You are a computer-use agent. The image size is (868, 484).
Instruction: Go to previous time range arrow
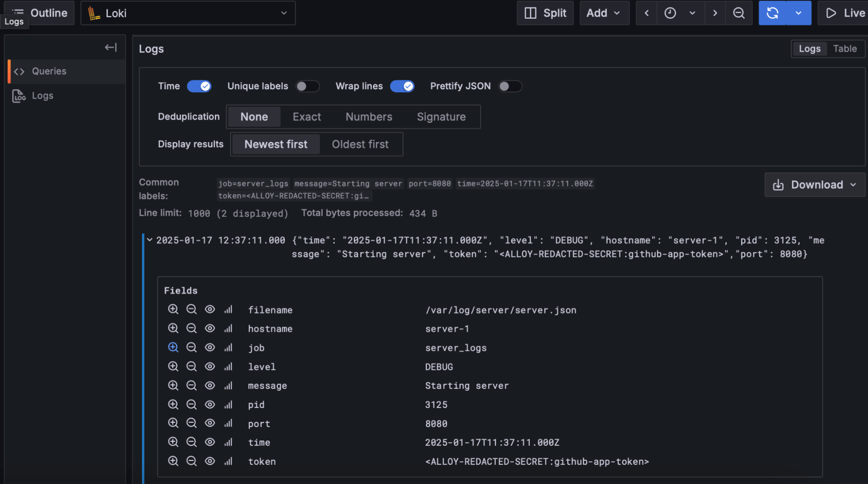(647, 13)
